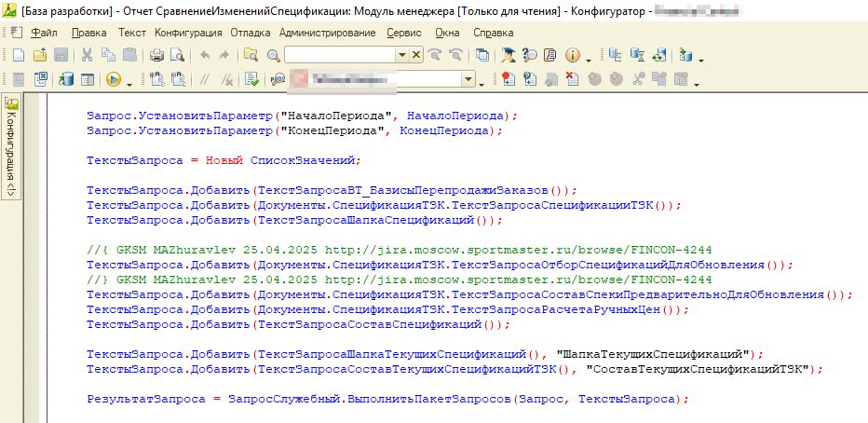Viewport: 868px width, 423px height.
Task: Start debugging with yellow play icon
Action: (x=114, y=79)
